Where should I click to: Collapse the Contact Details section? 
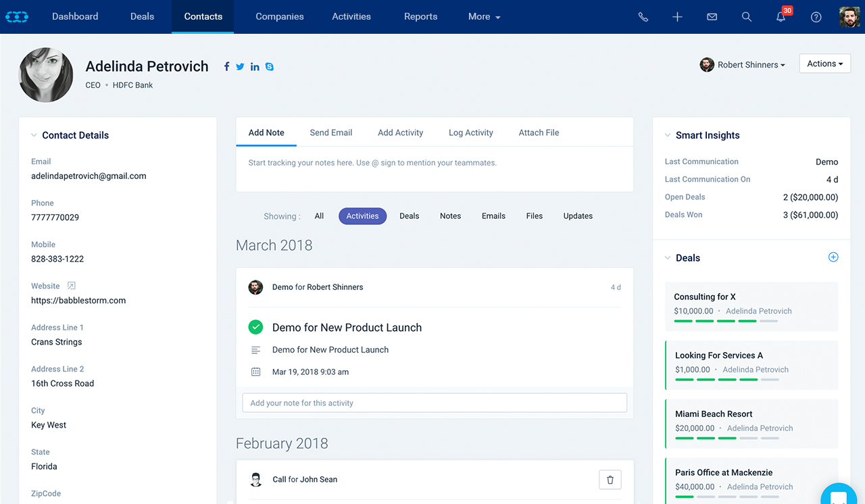pyautogui.click(x=34, y=135)
